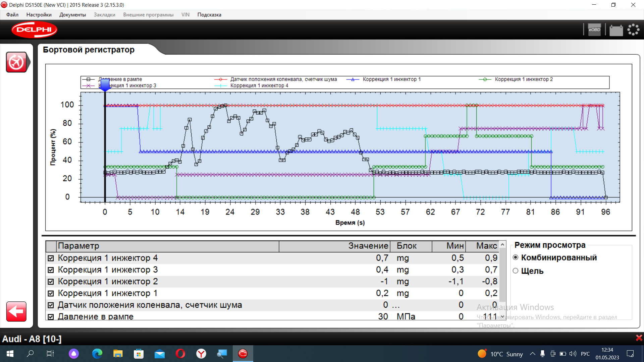The image size is (644, 362).
Task: Show hidden system tray icons
Action: pyautogui.click(x=533, y=354)
